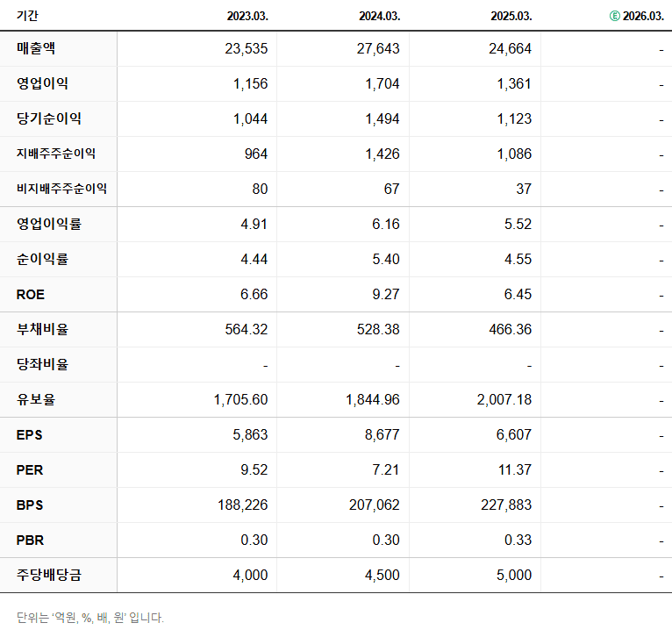Image resolution: width=672 pixels, height=630 pixels.
Task: Click the 영업이익률 value 4.91
Action: pos(254,224)
